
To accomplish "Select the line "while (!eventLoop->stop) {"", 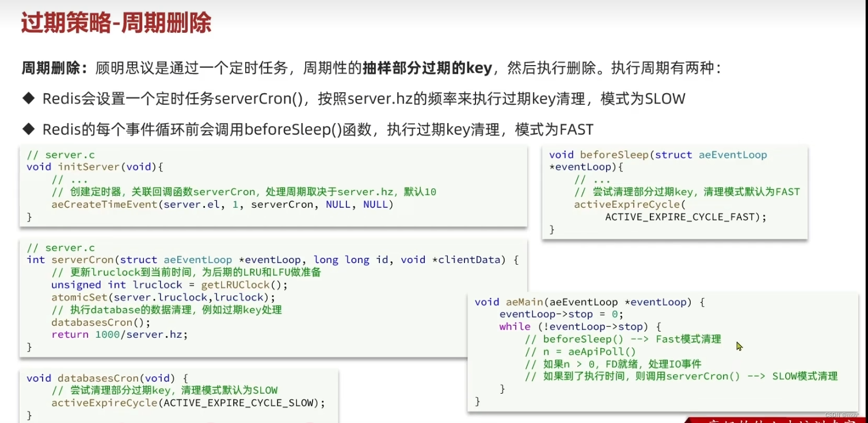I will (581, 327).
